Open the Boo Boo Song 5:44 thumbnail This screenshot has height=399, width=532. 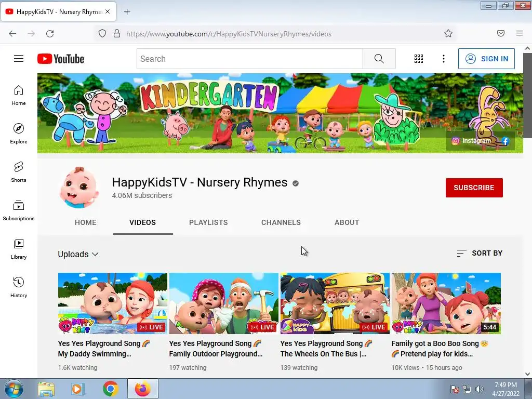(x=446, y=303)
